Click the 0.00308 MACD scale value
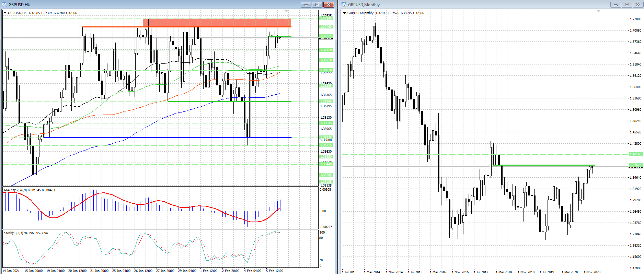 (x=325, y=189)
